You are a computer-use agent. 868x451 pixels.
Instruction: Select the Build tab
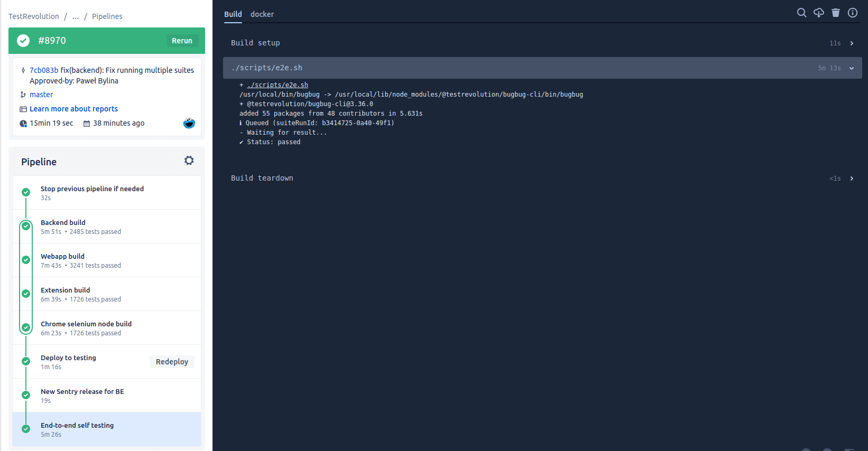pos(233,14)
